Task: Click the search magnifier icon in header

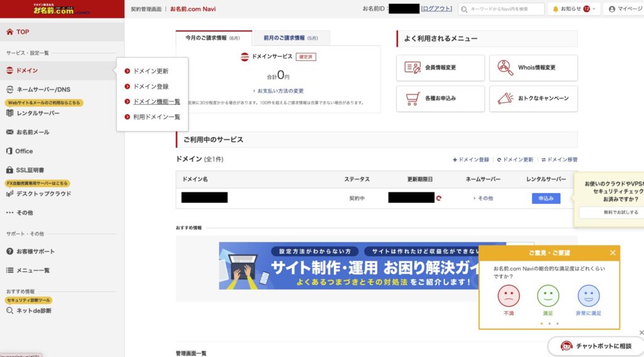Action: pos(464,9)
